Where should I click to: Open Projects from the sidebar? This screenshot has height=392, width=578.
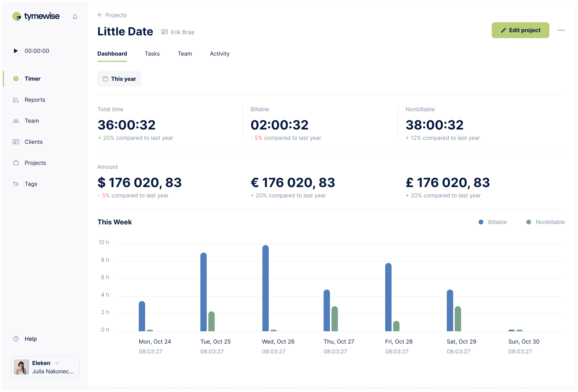35,163
